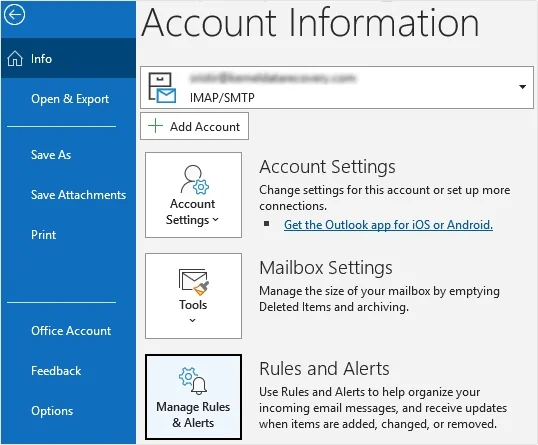Screen dimensions: 538x445
Task: Click the Account Settings person-gear icon
Action: click(194, 179)
